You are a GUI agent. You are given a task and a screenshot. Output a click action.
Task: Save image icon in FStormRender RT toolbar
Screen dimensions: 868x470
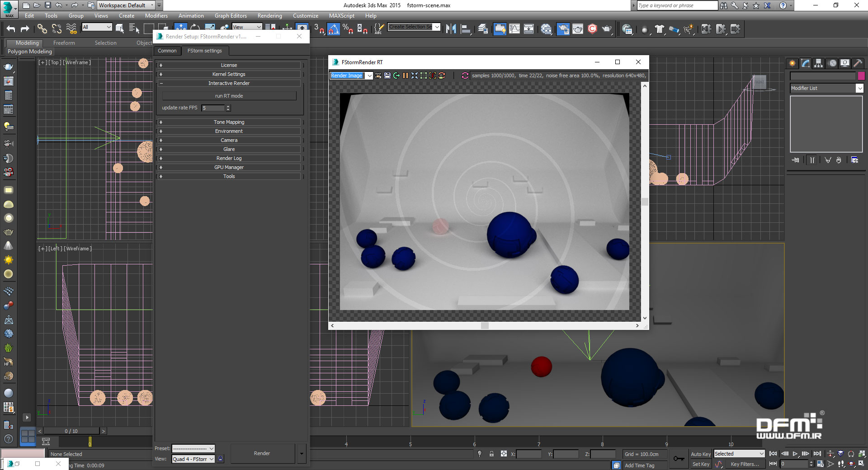point(387,75)
